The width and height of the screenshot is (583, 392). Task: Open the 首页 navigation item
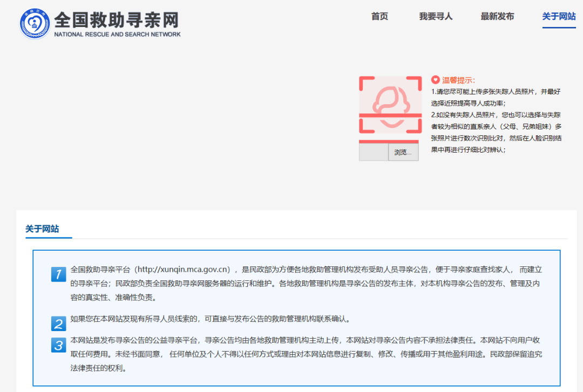(x=379, y=16)
